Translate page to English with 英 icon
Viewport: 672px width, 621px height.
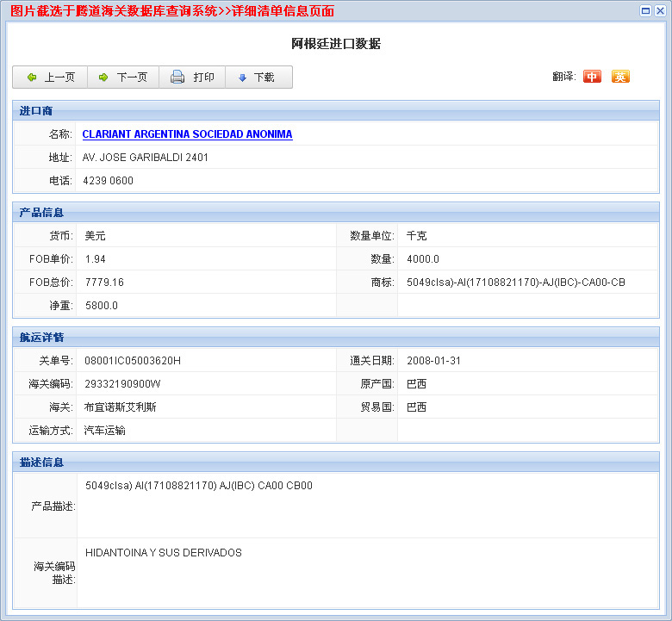pos(620,77)
